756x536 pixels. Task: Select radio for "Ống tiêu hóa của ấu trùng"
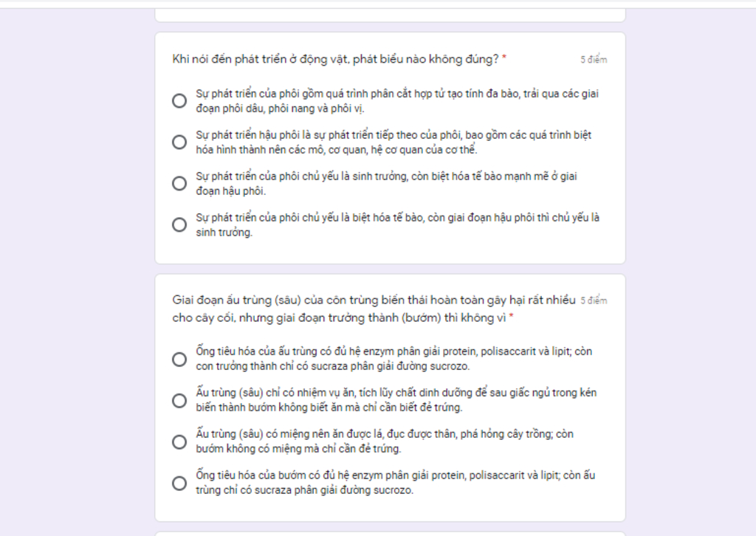(x=179, y=360)
